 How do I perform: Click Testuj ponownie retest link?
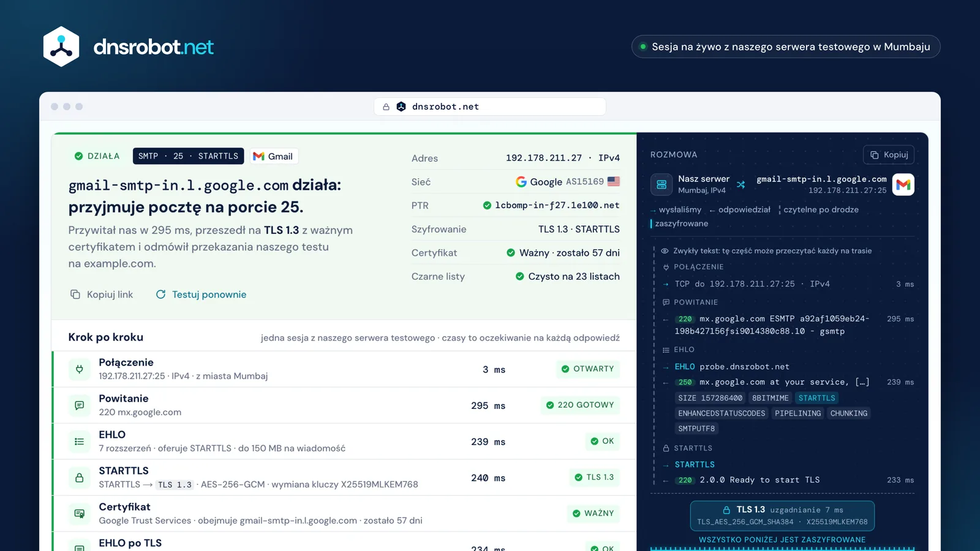coord(201,294)
